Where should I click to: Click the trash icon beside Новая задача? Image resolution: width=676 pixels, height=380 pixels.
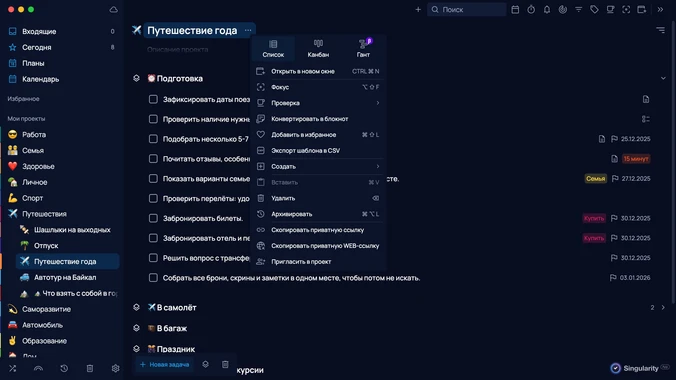tap(225, 364)
